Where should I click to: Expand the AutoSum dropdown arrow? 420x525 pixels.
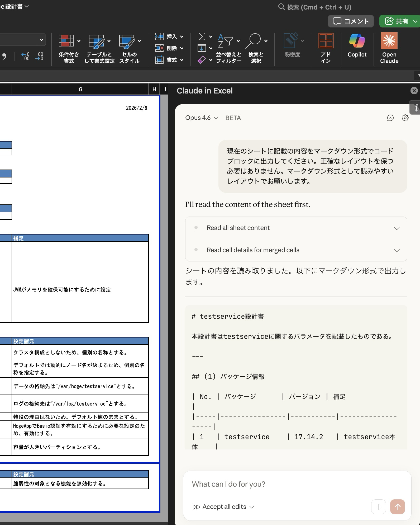click(x=211, y=37)
